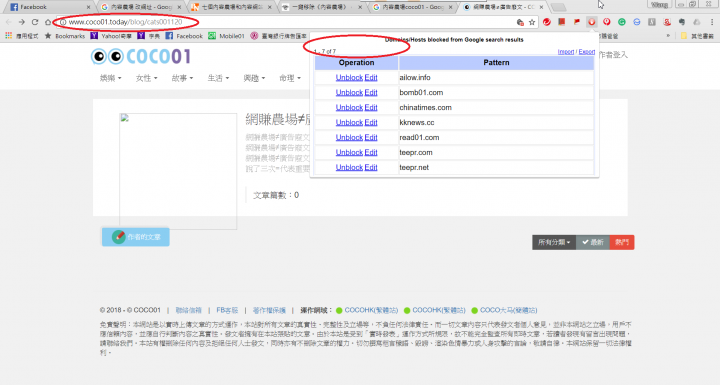
Task: Open the green Grammarly extension icon
Action: pos(622,22)
